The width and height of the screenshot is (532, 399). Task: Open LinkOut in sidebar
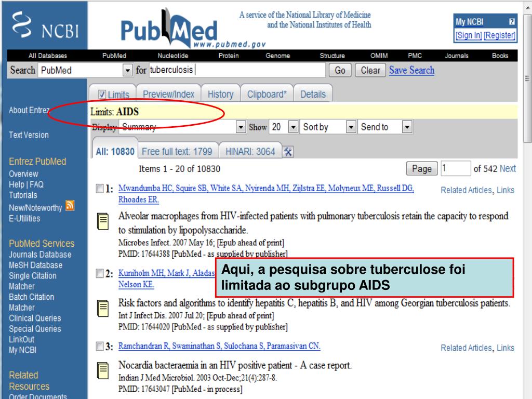(21, 340)
